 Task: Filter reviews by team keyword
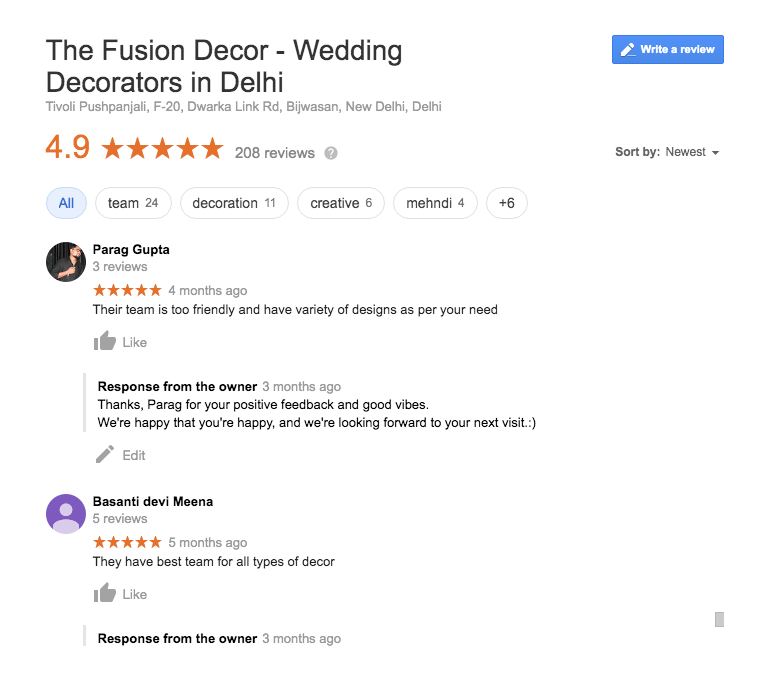click(133, 203)
